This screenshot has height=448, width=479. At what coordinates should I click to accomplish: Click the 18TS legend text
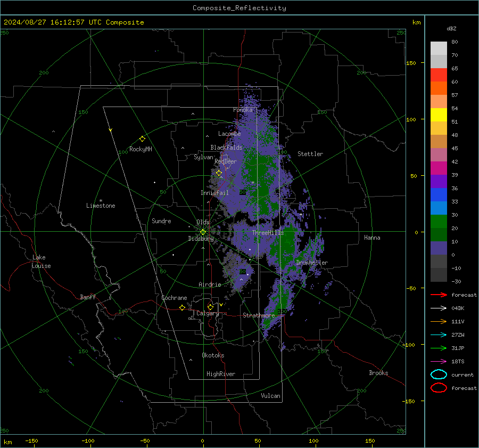(x=458, y=362)
